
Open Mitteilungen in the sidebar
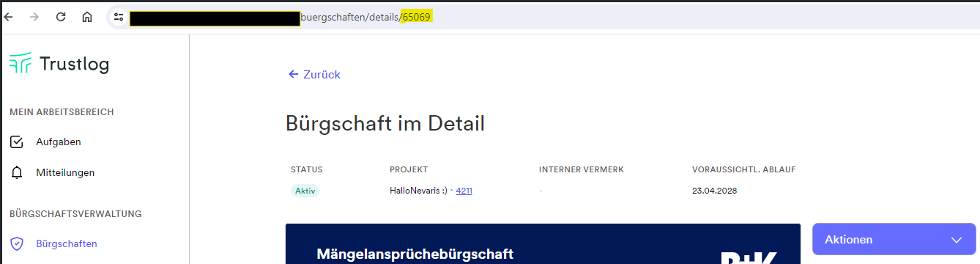pos(65,172)
